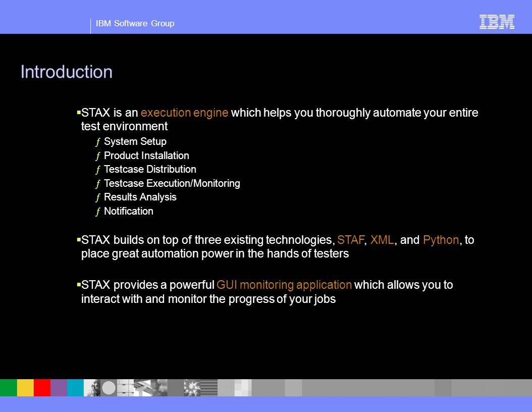This screenshot has height=412, width=532.
Task: Click the green square in footer strip
Action: point(9,388)
